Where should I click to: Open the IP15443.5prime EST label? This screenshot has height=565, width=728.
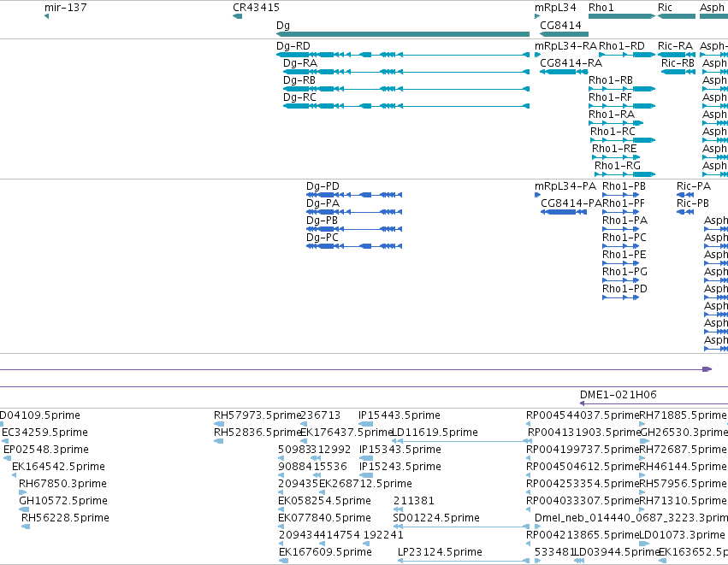click(x=400, y=415)
